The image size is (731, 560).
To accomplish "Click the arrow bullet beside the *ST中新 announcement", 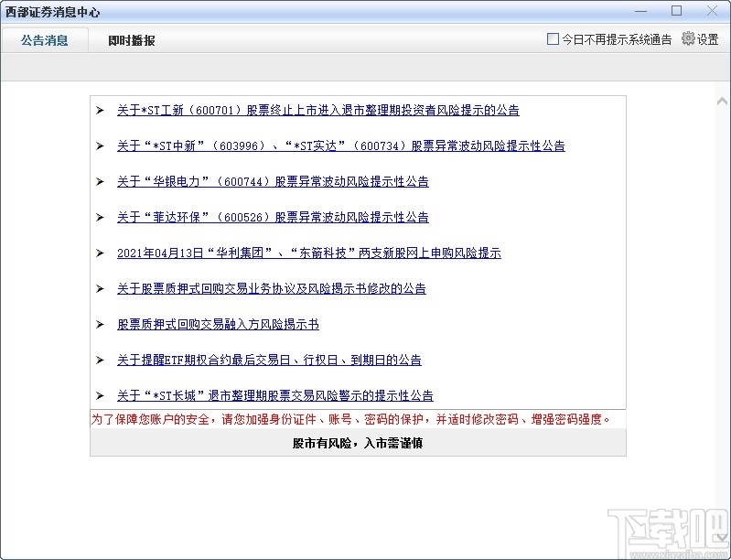I will 100,145.
